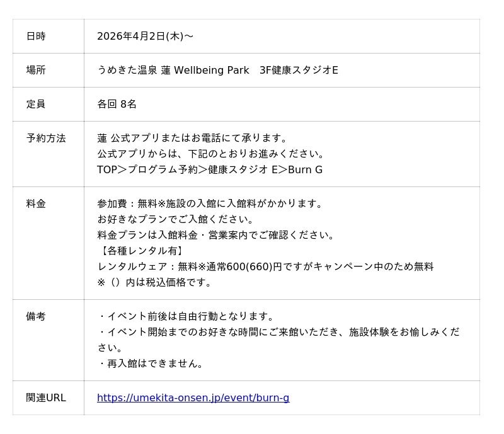Click the note ・再入館はできません。
The height and width of the screenshot is (434, 504).
coord(151,364)
